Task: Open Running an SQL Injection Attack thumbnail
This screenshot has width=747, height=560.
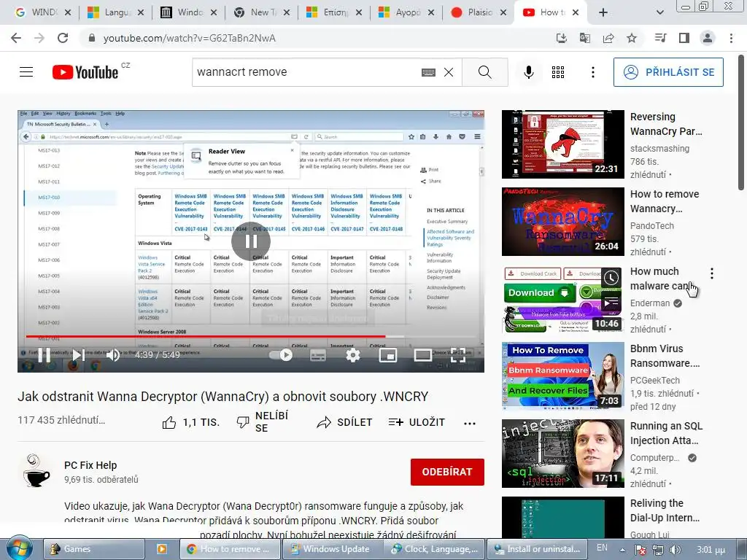Action: (562, 454)
